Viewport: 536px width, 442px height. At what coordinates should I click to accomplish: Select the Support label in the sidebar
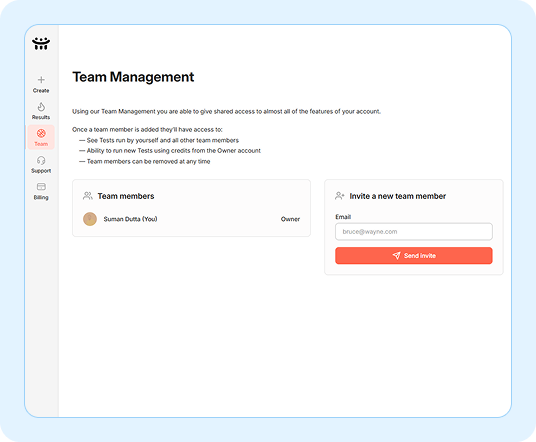[x=41, y=171]
